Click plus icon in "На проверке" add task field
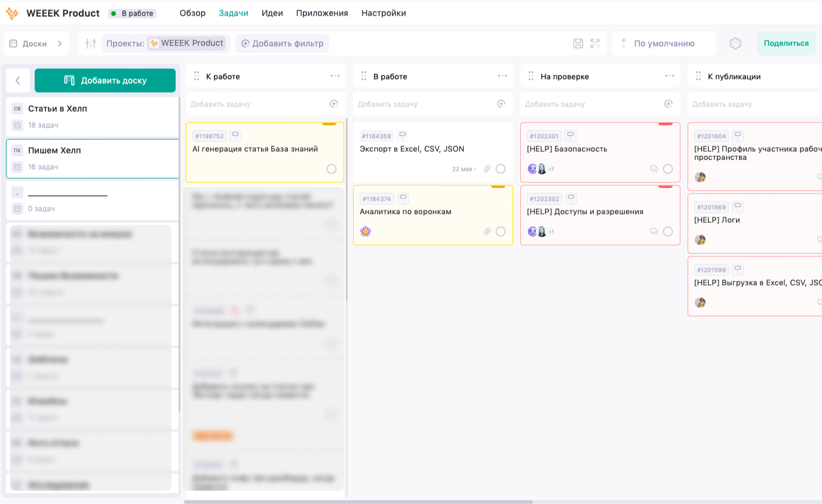The image size is (822, 504). [668, 104]
